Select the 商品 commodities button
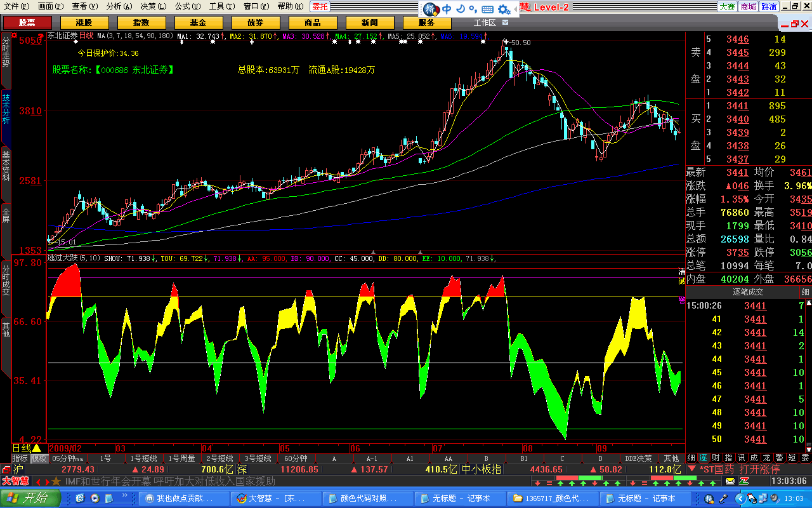This screenshot has height=508, width=812. click(312, 23)
